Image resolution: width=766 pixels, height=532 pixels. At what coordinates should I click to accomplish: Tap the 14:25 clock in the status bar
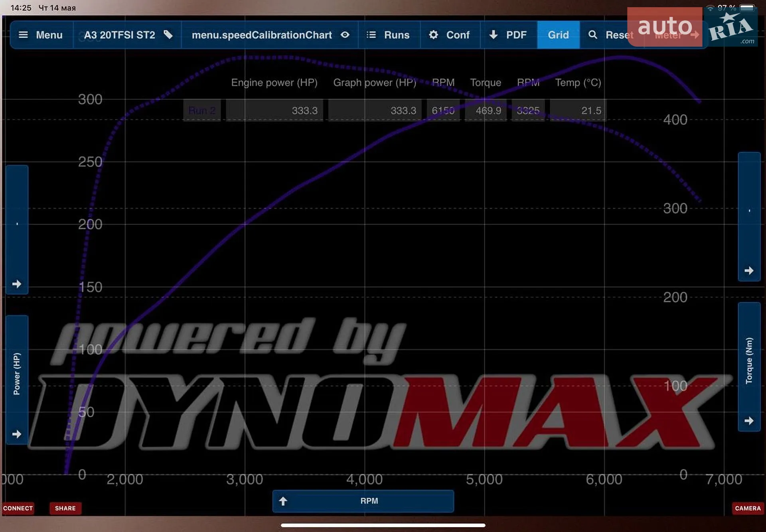pyautogui.click(x=21, y=8)
